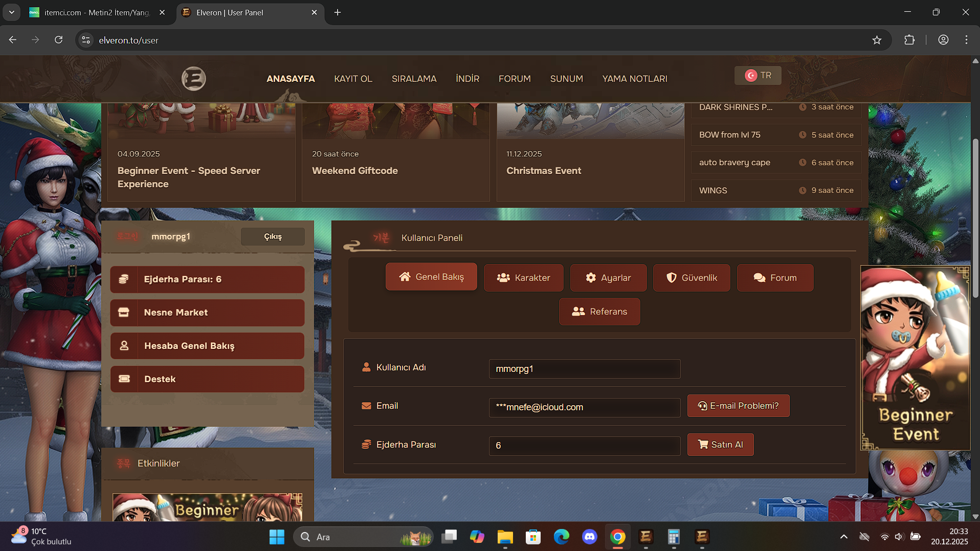Open Discord from the taskbar

tap(590, 537)
